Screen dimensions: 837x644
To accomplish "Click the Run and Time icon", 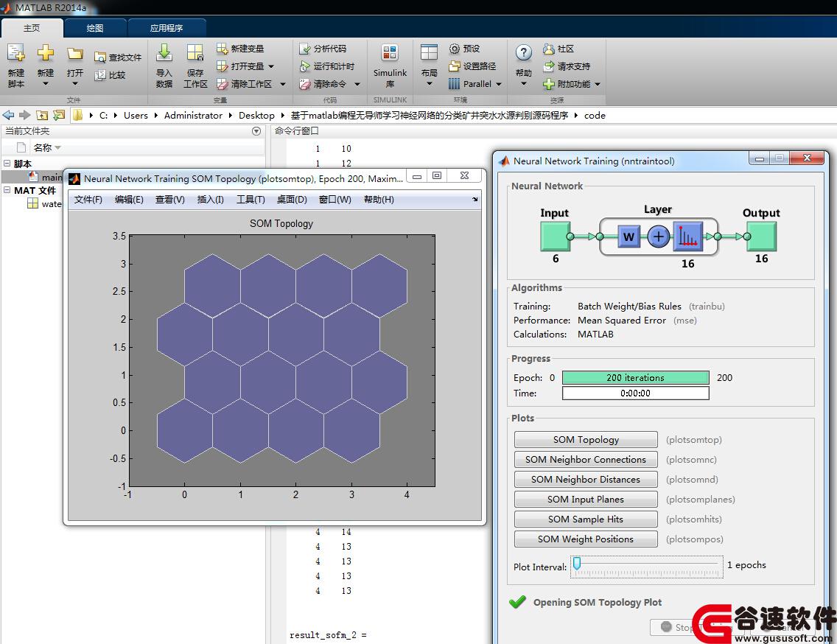I will click(305, 66).
